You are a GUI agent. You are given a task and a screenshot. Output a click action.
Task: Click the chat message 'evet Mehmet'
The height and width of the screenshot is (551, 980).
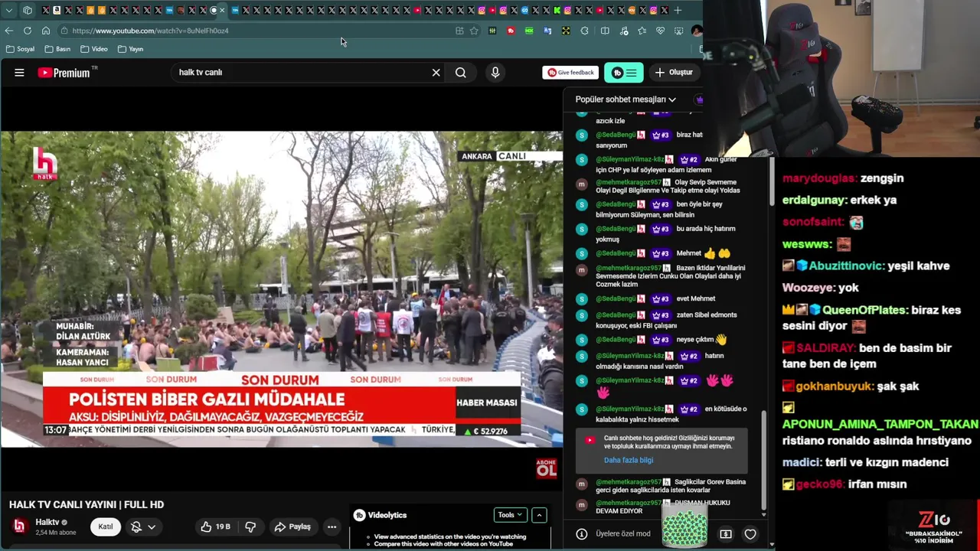696,298
